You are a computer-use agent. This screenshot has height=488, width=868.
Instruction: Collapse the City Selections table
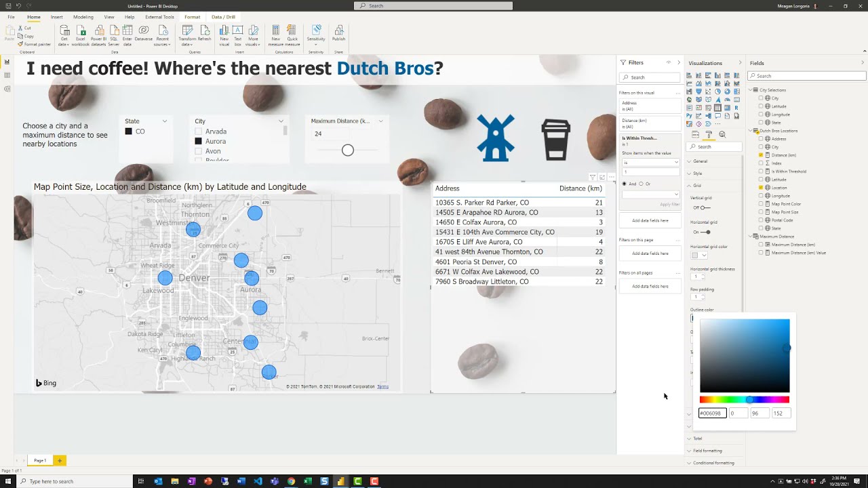pos(751,90)
